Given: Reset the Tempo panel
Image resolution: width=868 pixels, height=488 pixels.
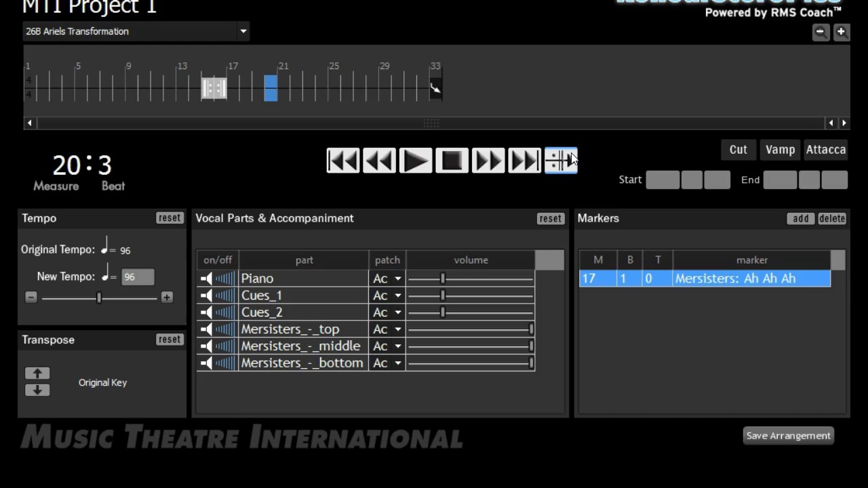Looking at the screenshot, I should (170, 218).
